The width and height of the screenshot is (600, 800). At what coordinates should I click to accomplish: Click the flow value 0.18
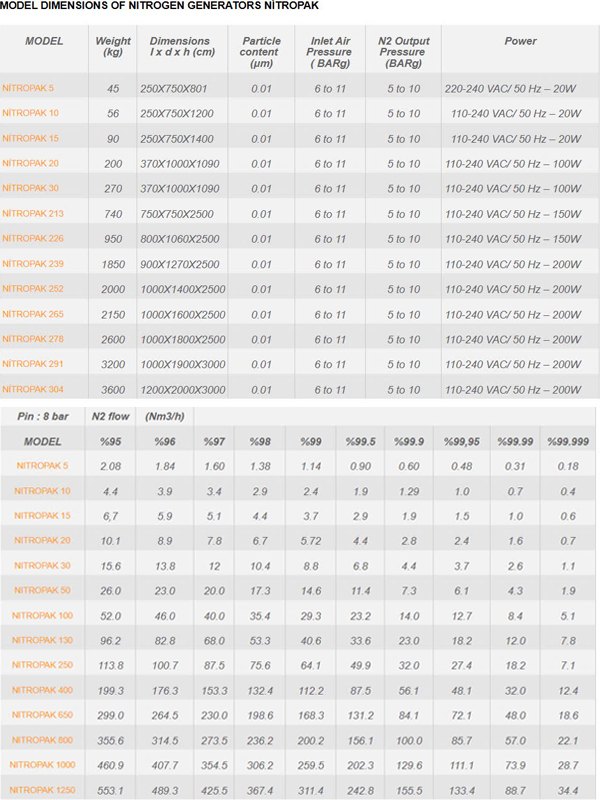coord(568,466)
